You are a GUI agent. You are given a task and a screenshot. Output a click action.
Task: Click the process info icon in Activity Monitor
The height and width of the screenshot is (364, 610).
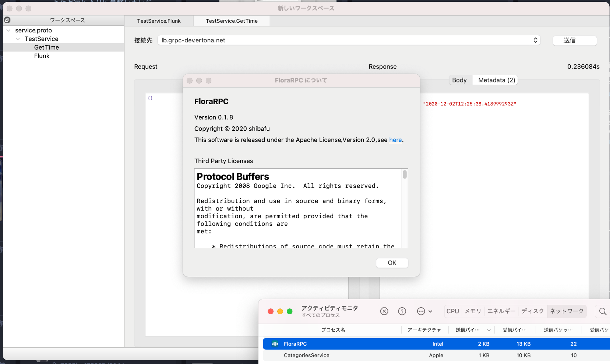[x=402, y=311]
